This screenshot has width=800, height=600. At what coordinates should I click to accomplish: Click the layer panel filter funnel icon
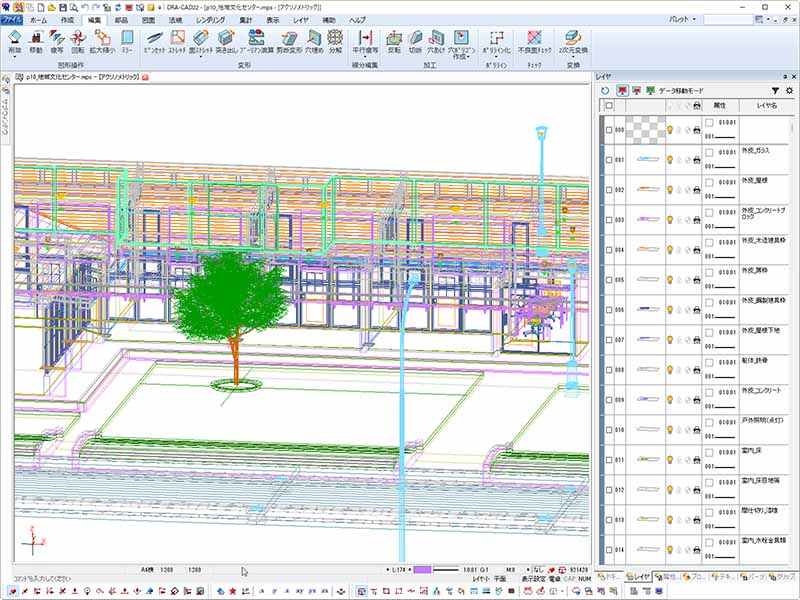[775, 91]
